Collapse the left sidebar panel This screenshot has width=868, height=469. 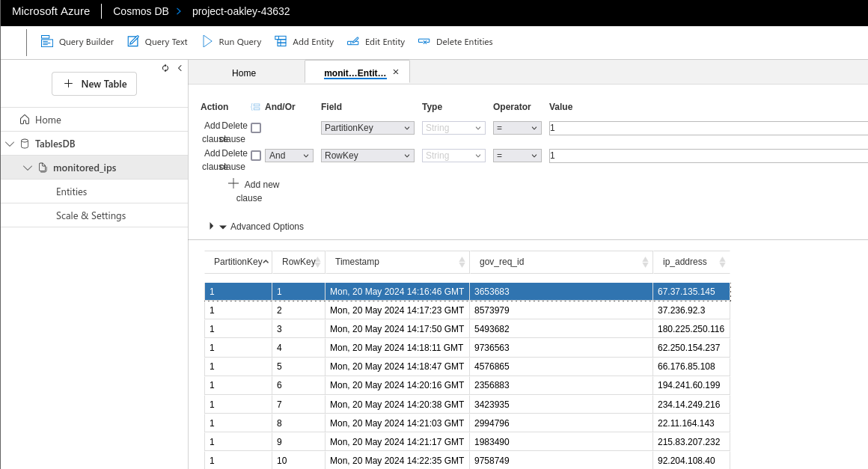click(x=180, y=68)
